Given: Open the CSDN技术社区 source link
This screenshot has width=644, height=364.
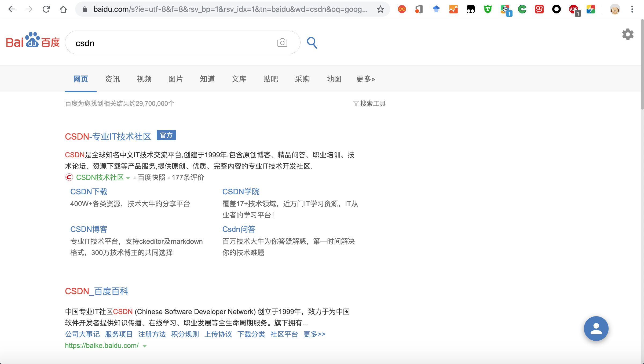Looking at the screenshot, I should click(x=100, y=177).
